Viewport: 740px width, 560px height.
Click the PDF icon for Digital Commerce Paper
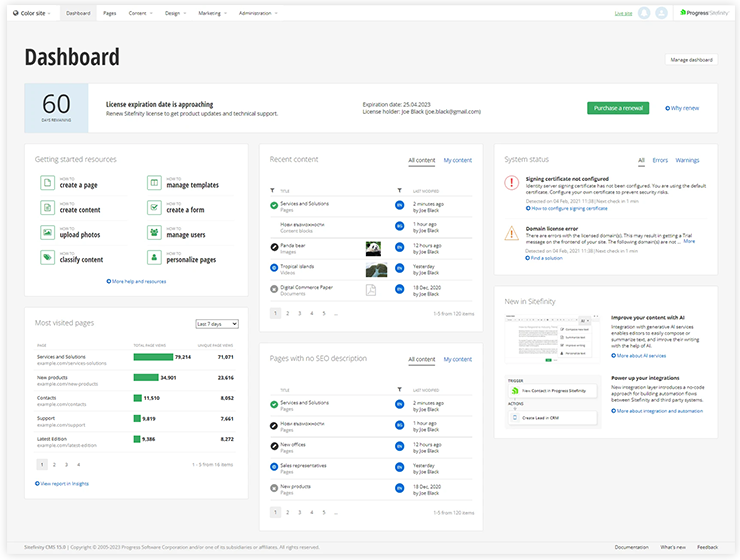[x=370, y=290]
